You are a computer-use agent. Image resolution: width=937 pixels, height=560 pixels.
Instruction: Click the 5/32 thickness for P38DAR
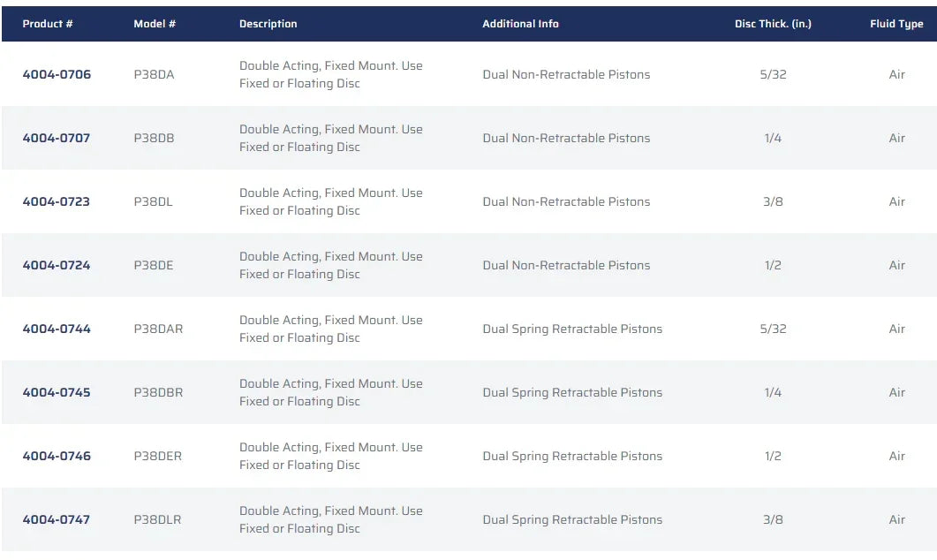tap(773, 329)
